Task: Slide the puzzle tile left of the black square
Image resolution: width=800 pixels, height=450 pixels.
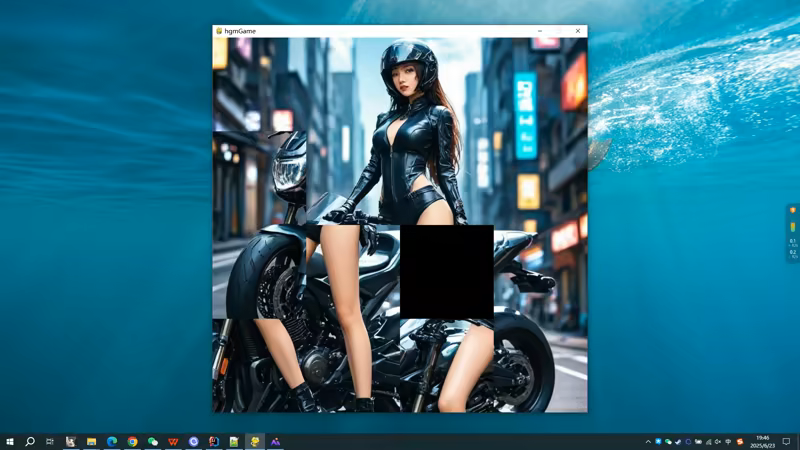Action: (x=353, y=272)
